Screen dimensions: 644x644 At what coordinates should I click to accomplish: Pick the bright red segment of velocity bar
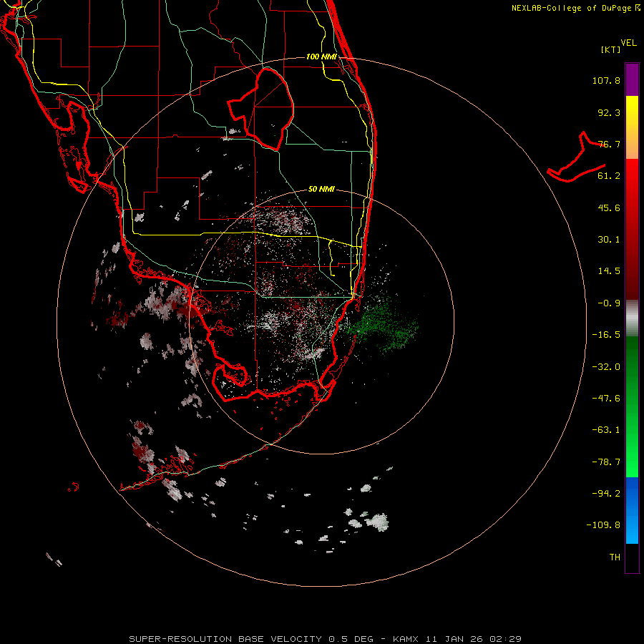tap(632, 182)
